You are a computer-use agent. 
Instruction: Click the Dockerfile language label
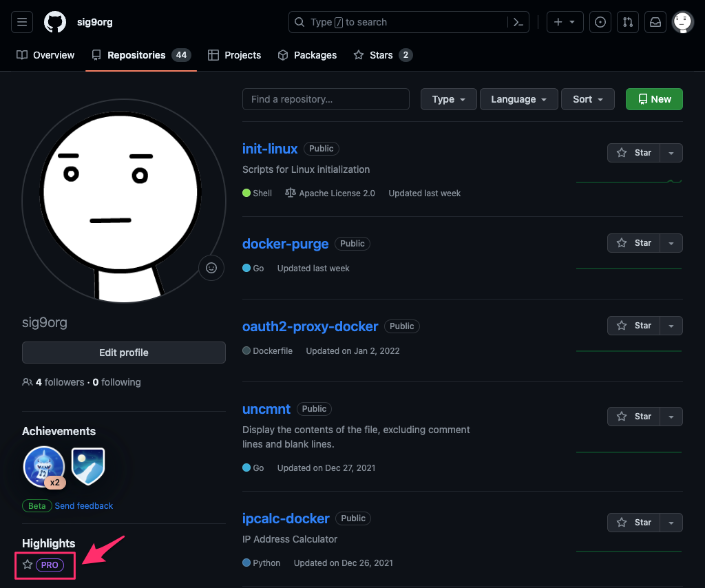coord(268,350)
